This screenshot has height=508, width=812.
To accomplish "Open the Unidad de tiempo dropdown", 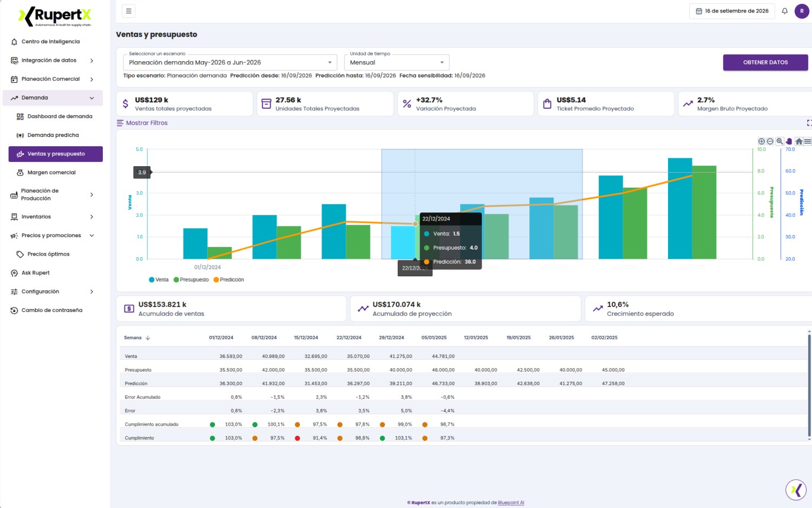I will (x=397, y=62).
